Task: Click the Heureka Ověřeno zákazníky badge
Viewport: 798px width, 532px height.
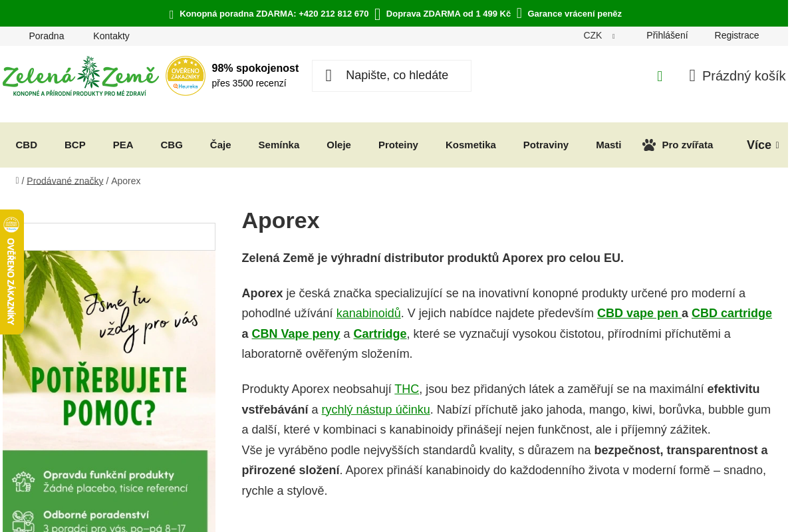Action: click(186, 76)
